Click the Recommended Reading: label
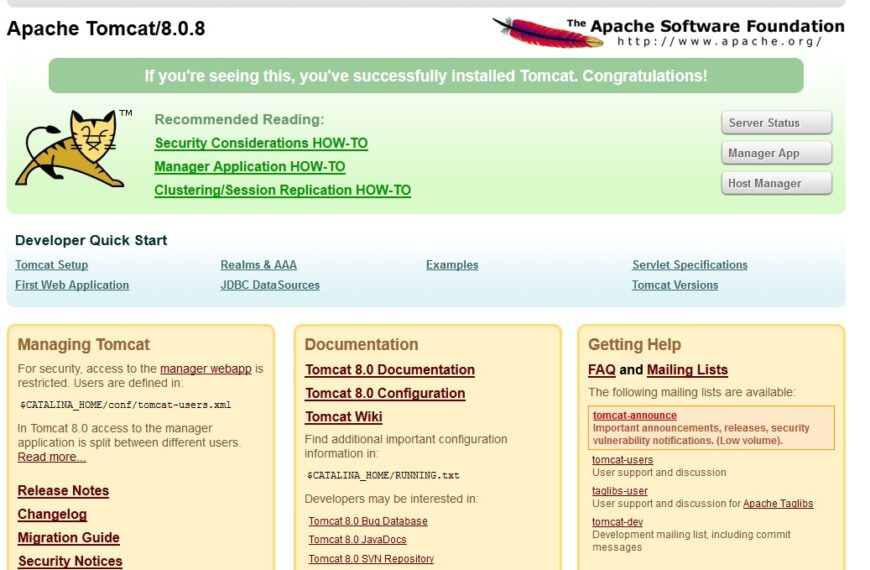The height and width of the screenshot is (570, 870). 239,119
